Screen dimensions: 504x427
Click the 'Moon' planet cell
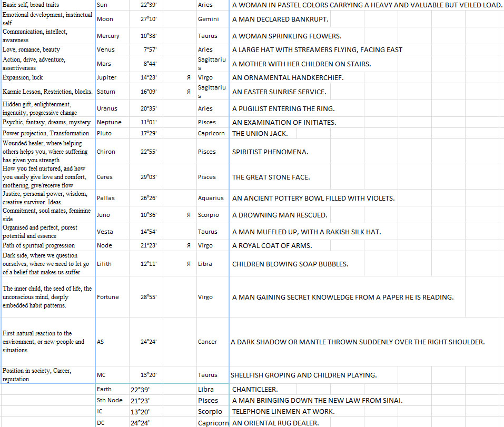pos(112,19)
